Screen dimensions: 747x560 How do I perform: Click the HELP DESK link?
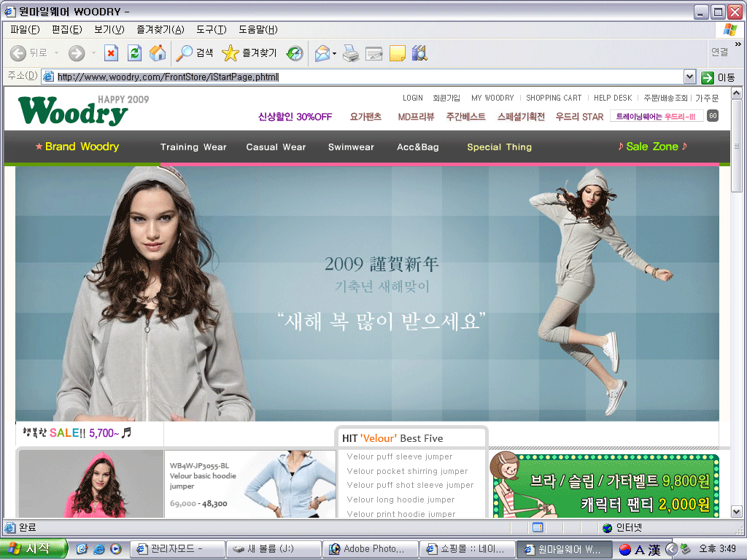[613, 98]
